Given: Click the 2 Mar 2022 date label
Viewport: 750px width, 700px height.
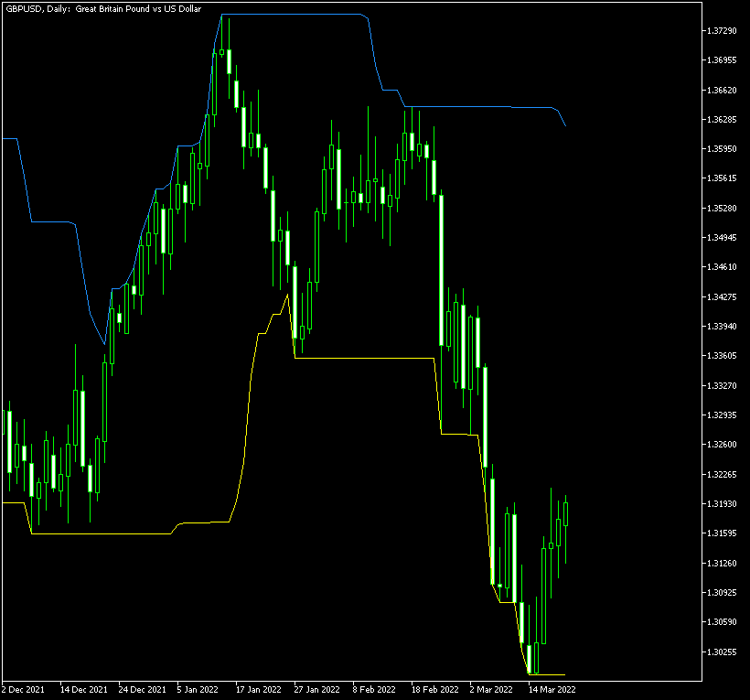Looking at the screenshot, I should tap(491, 689).
